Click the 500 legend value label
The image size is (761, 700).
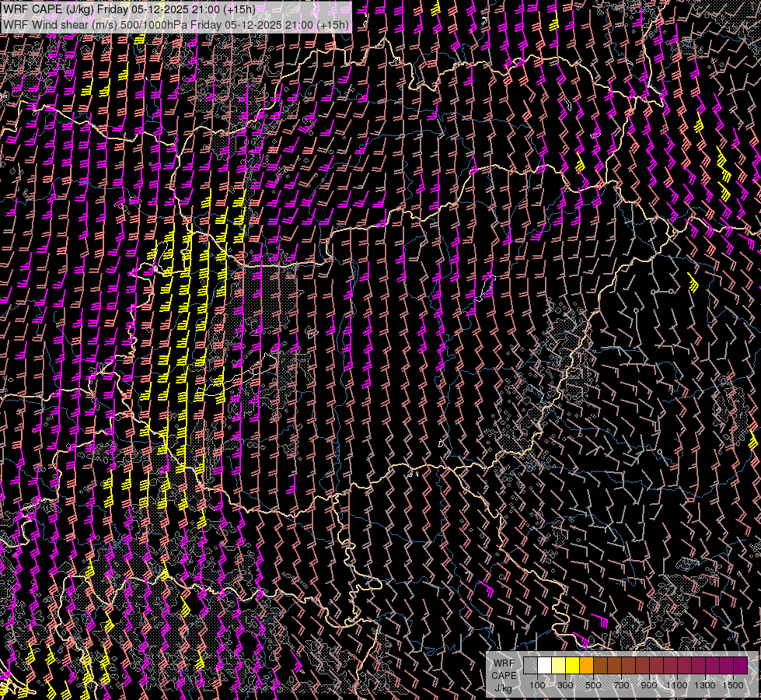(593, 684)
